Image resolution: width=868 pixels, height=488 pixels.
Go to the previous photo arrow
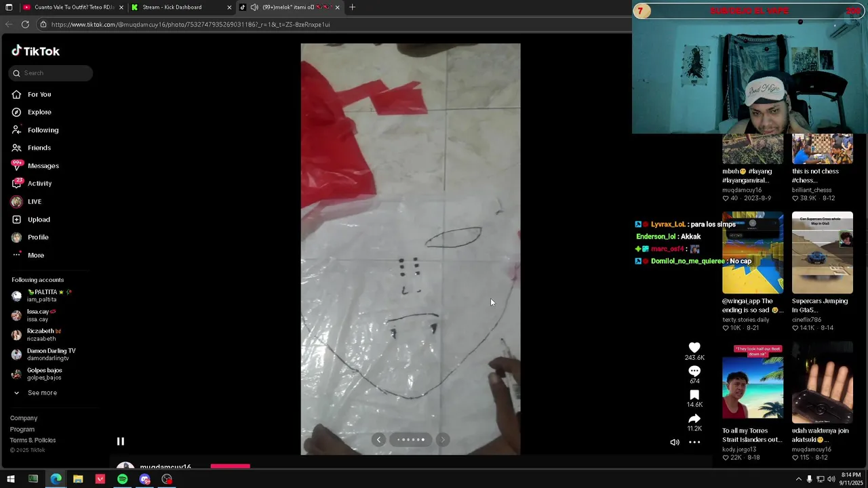(x=378, y=440)
